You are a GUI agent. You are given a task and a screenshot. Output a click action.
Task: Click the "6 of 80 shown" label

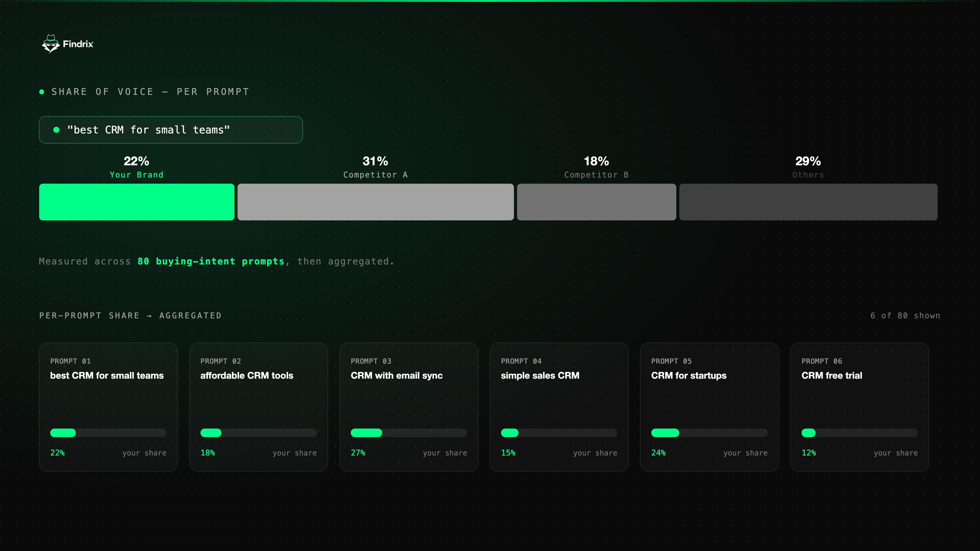pyautogui.click(x=905, y=316)
